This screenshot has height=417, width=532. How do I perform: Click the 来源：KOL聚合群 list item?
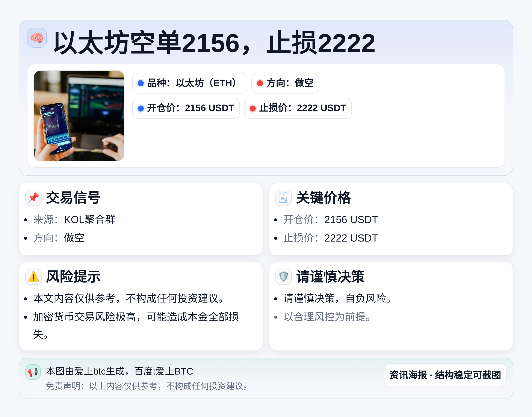(74, 219)
